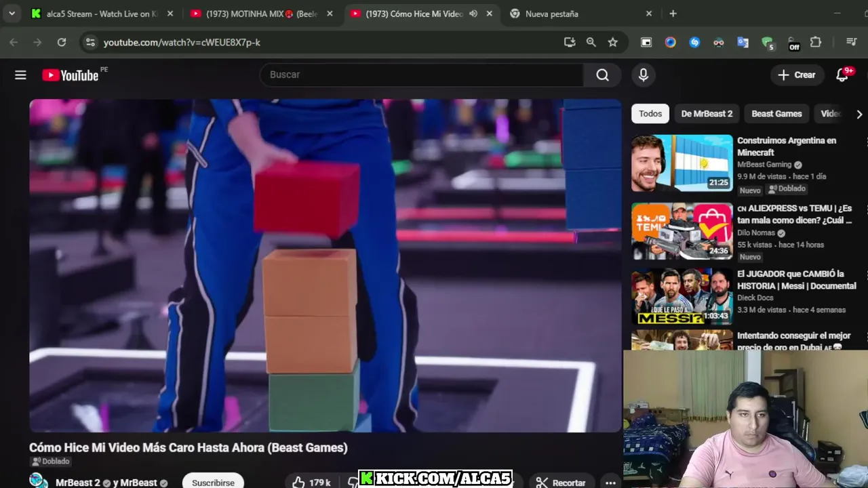Click the picture-in-picture extension icon
This screenshot has width=868, height=488.
click(x=646, y=42)
